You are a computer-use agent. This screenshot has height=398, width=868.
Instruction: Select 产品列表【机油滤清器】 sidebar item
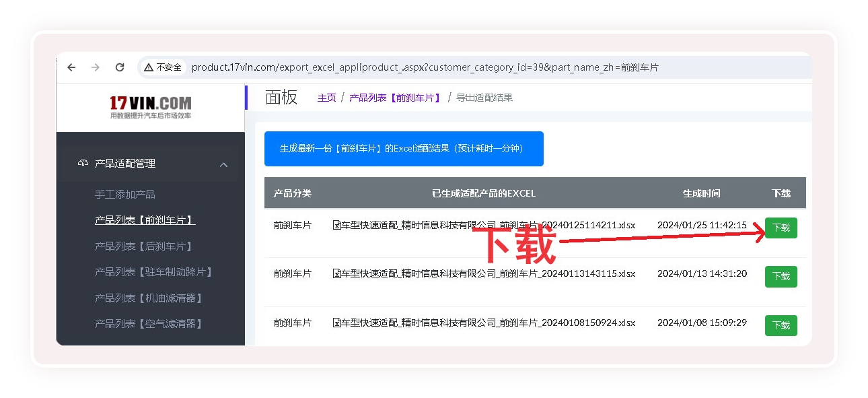[149, 298]
